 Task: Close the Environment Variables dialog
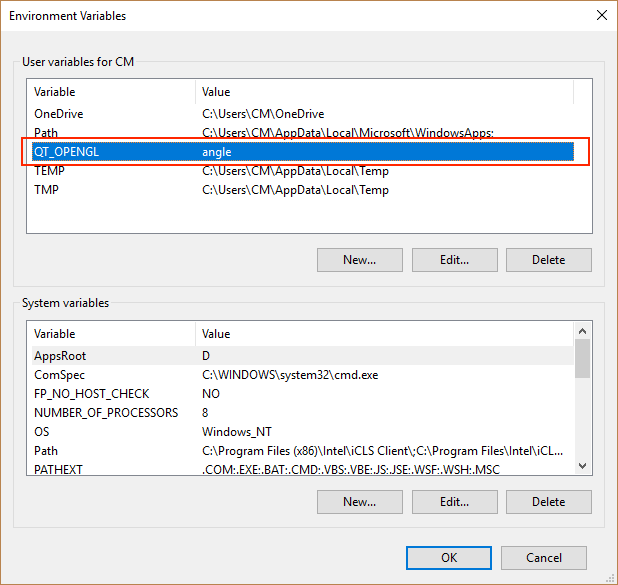coord(601,15)
